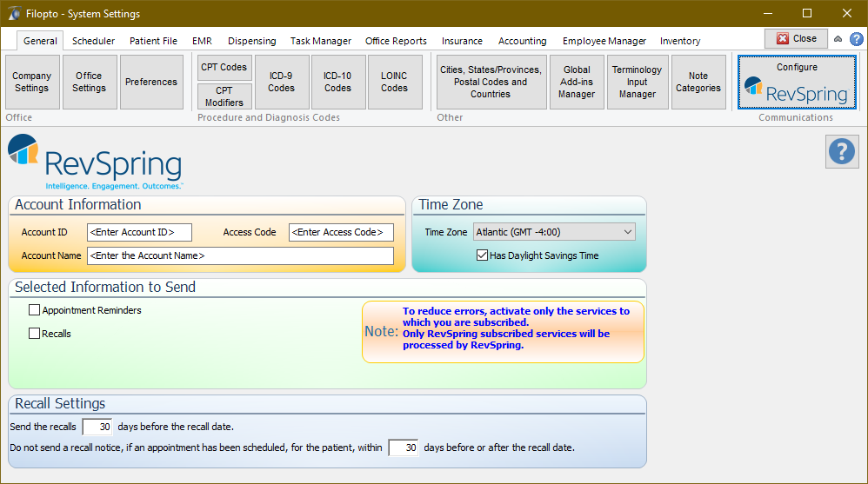Open Configure RevSpring communications button

click(797, 82)
